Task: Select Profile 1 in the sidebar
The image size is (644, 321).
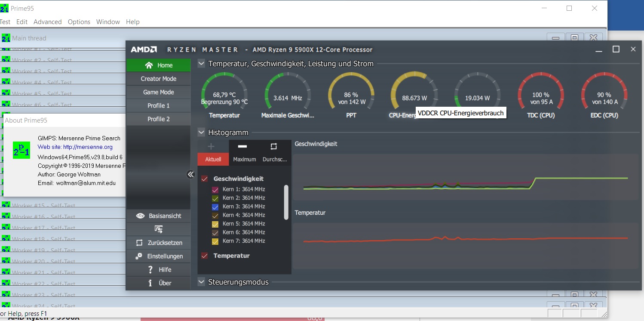Action: pos(158,105)
